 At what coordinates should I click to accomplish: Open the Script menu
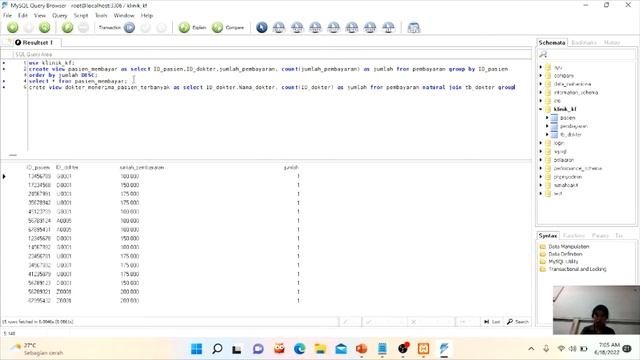click(x=81, y=16)
